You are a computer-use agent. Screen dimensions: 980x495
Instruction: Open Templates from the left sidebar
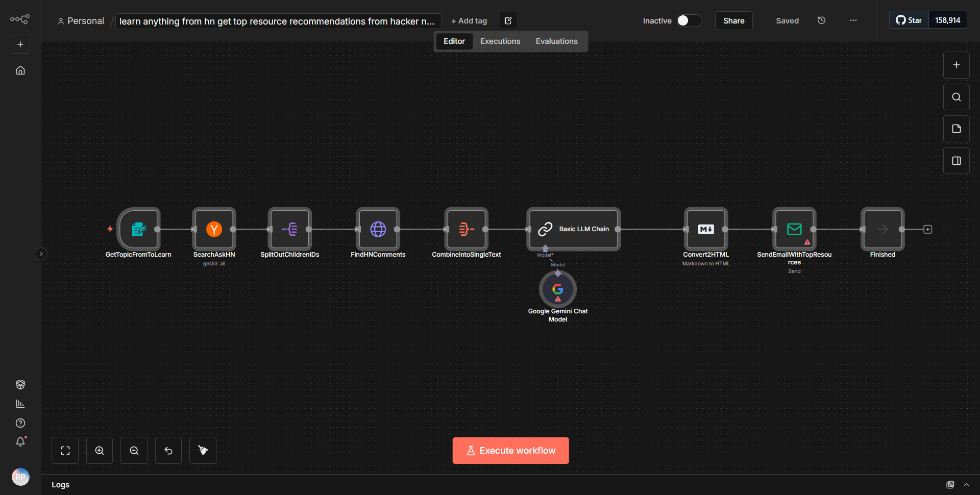point(20,384)
